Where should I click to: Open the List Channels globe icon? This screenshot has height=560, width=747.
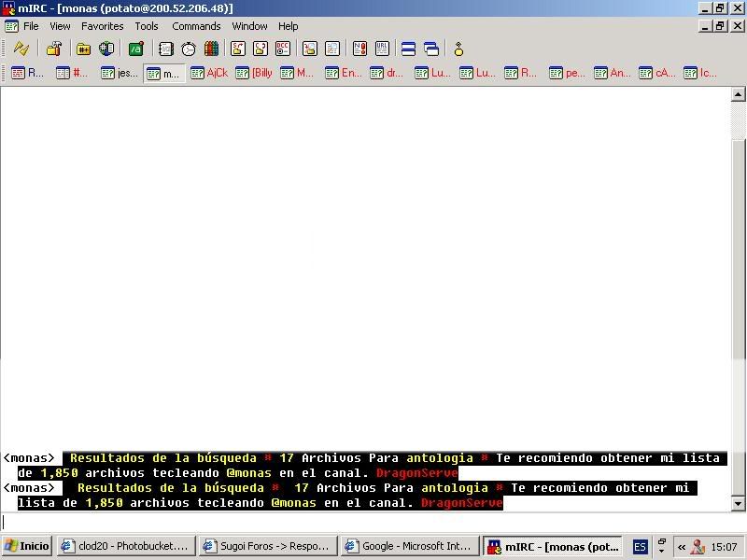click(x=106, y=49)
